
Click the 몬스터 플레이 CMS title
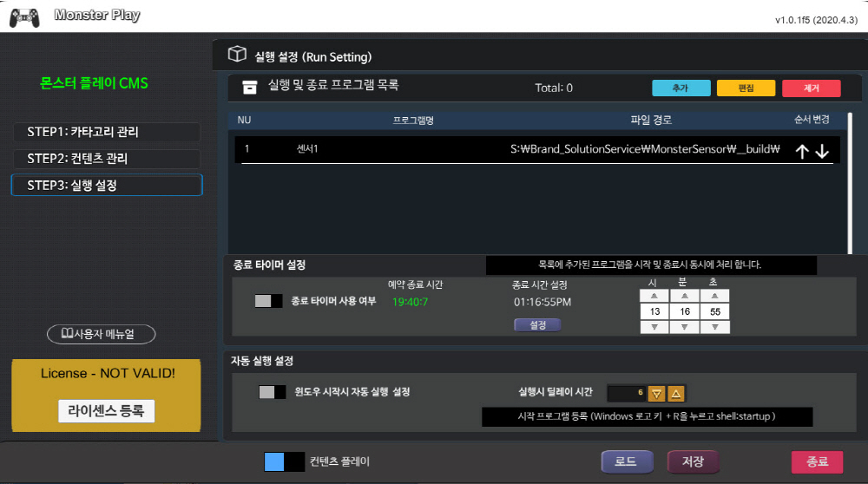(x=94, y=83)
